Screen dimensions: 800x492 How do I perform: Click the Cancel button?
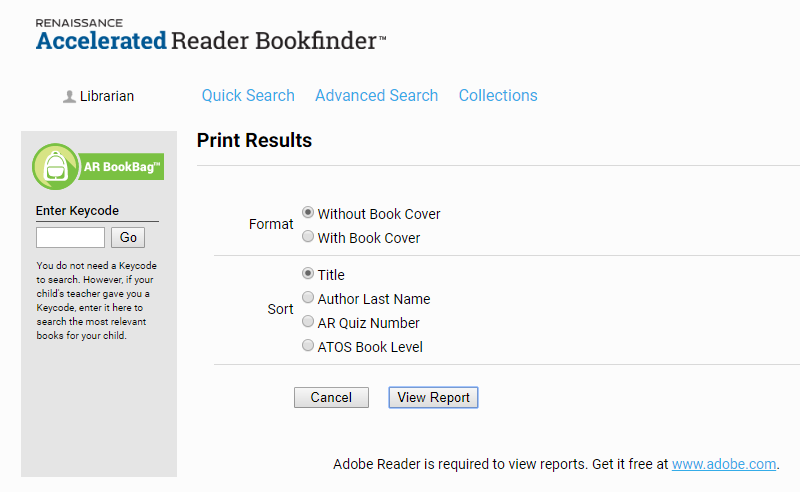[x=331, y=398]
